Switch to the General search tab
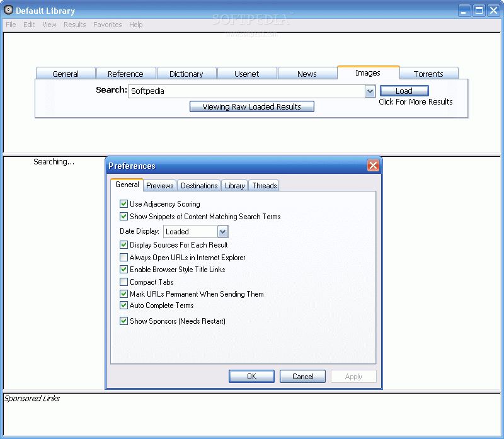Image resolution: width=504 pixels, height=439 pixels. coord(66,74)
